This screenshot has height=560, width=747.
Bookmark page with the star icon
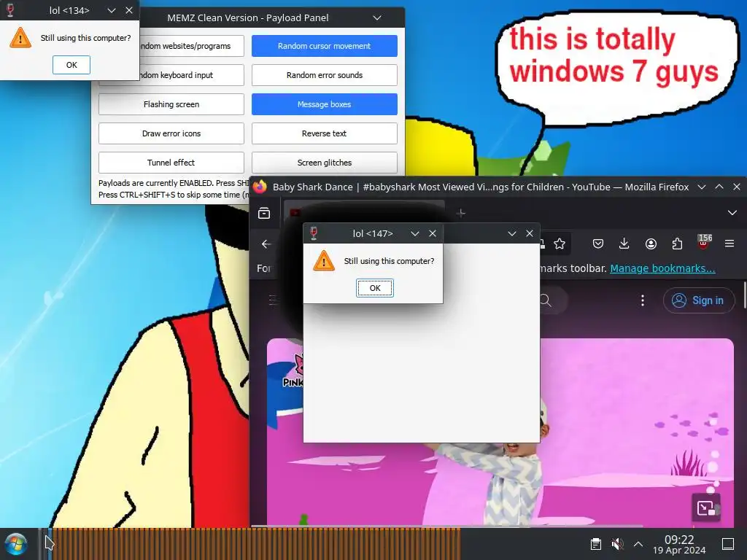560,244
